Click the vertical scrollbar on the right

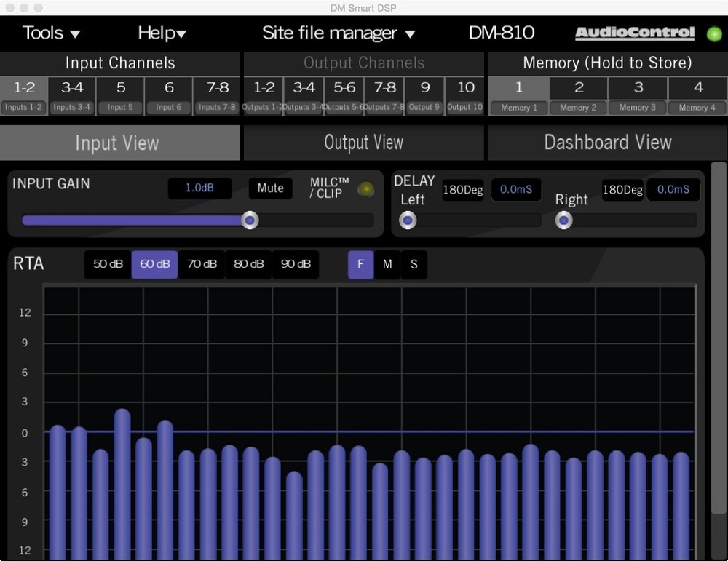(x=719, y=338)
